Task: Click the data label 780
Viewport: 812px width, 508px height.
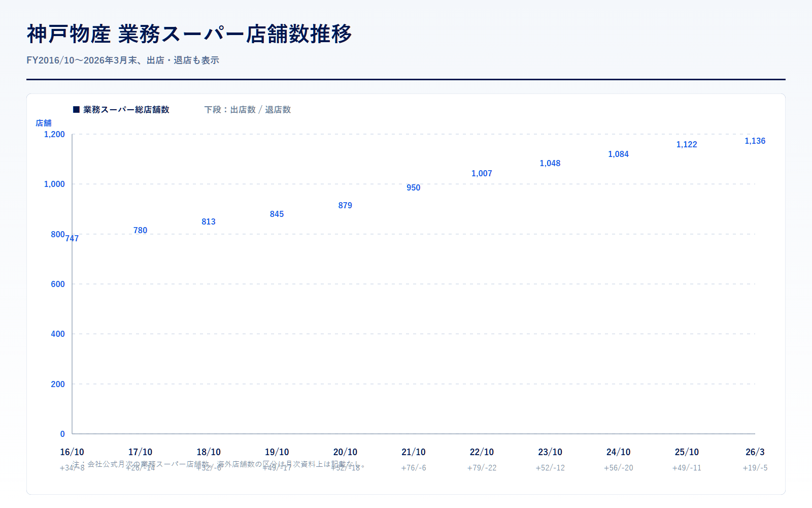Action: click(141, 231)
